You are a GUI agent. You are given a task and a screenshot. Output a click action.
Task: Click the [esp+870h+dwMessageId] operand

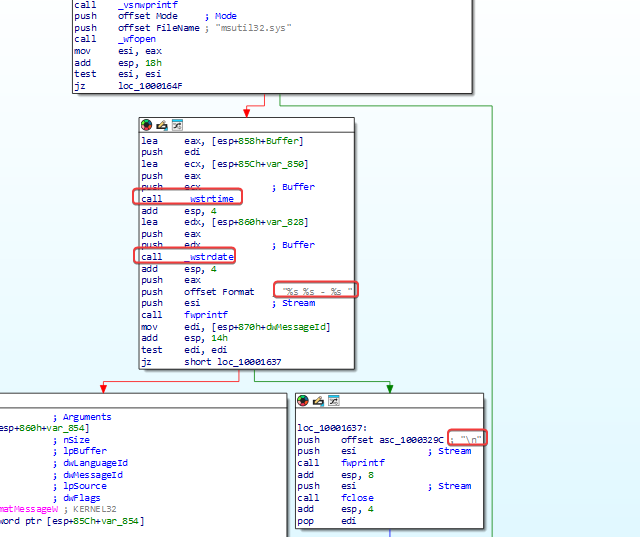tap(271, 327)
